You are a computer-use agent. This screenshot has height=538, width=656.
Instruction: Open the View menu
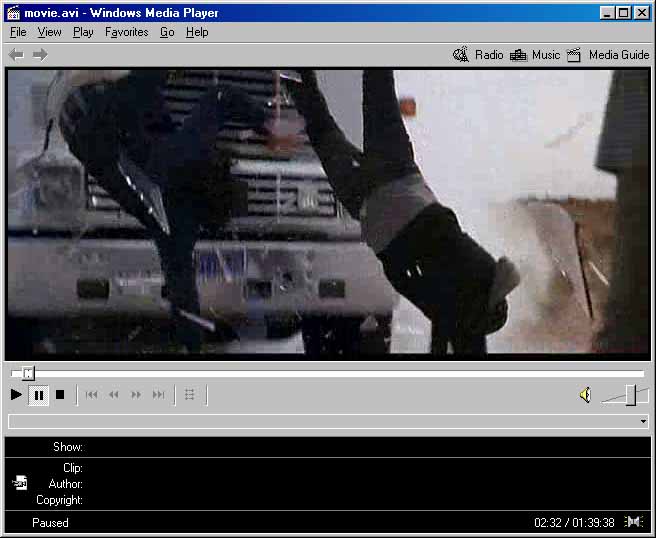[49, 32]
